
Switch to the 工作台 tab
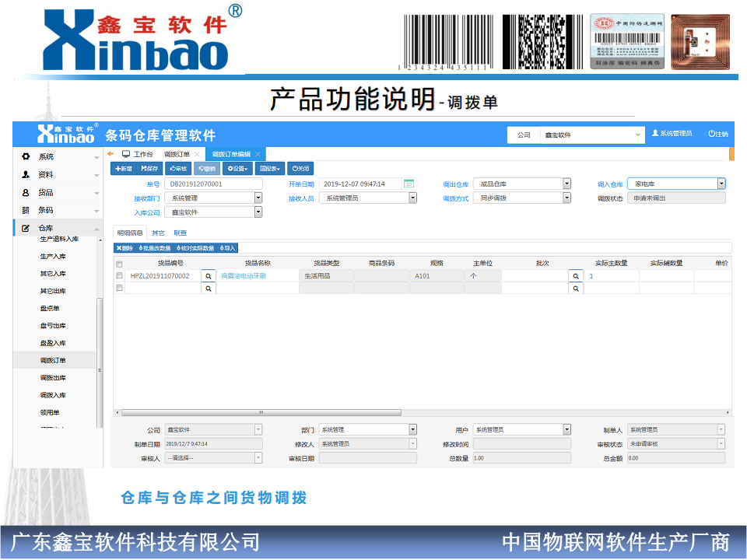pyautogui.click(x=138, y=154)
